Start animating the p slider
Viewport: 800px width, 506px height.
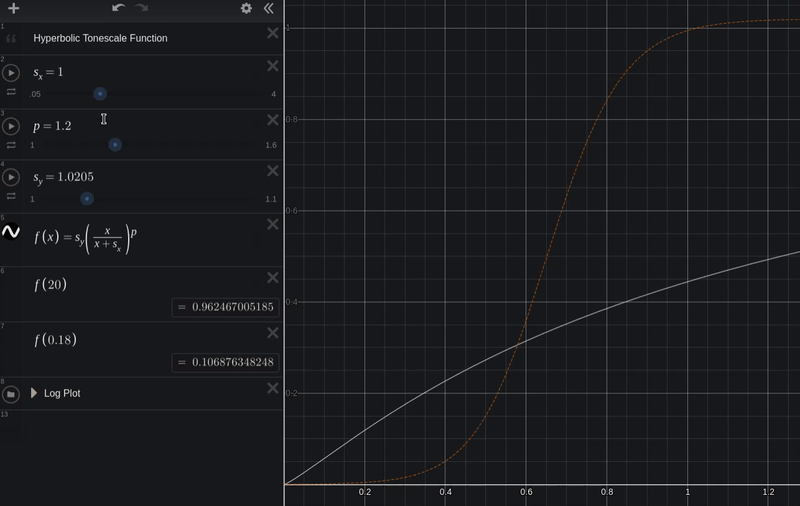[x=12, y=126]
